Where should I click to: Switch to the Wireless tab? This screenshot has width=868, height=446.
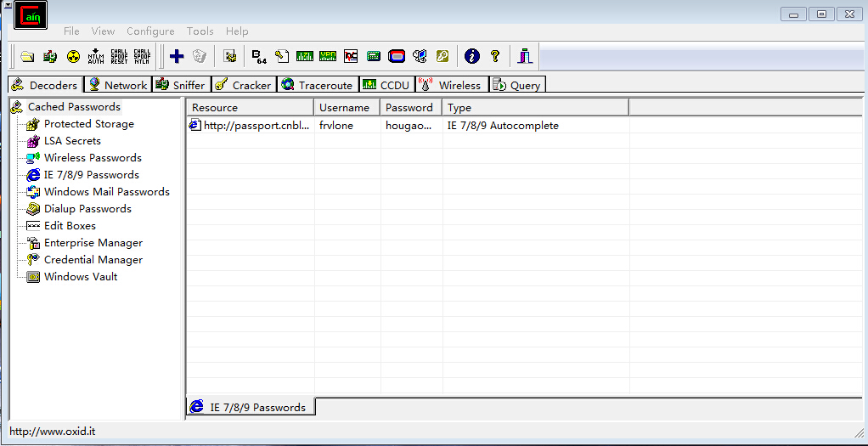[x=452, y=85]
